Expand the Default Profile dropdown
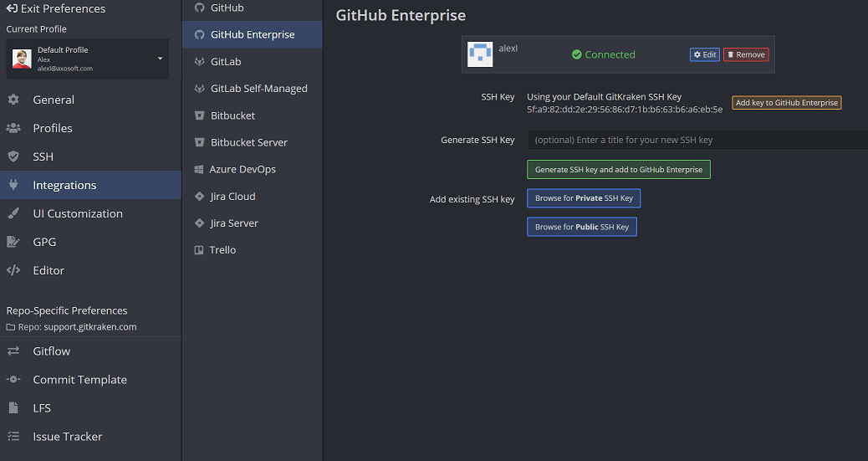 coord(160,59)
